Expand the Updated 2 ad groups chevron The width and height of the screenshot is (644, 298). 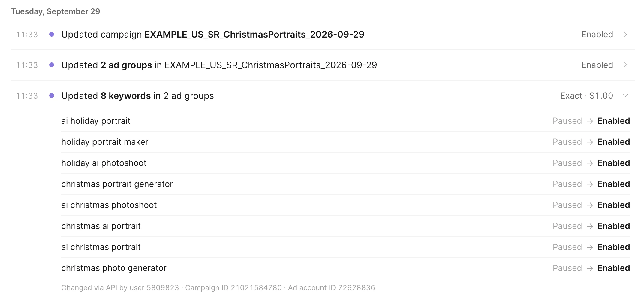coord(625,65)
